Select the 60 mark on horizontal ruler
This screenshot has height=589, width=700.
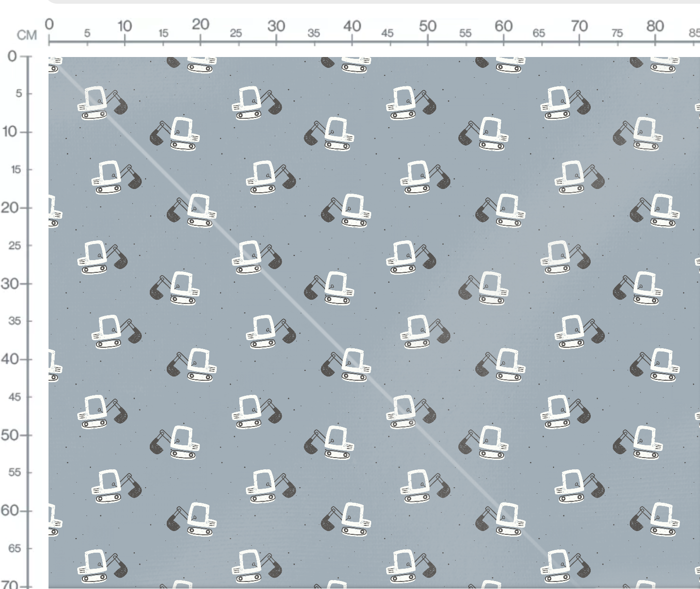(504, 26)
